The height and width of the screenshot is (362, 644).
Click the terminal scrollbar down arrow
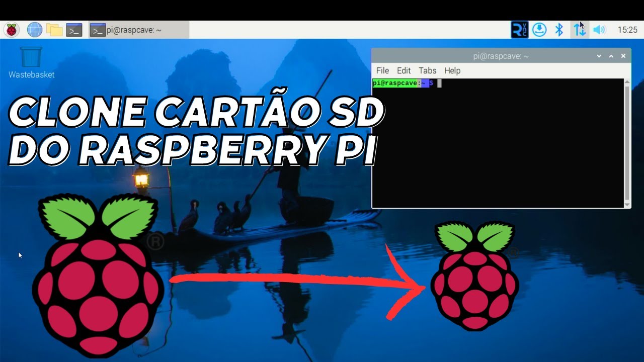click(627, 205)
